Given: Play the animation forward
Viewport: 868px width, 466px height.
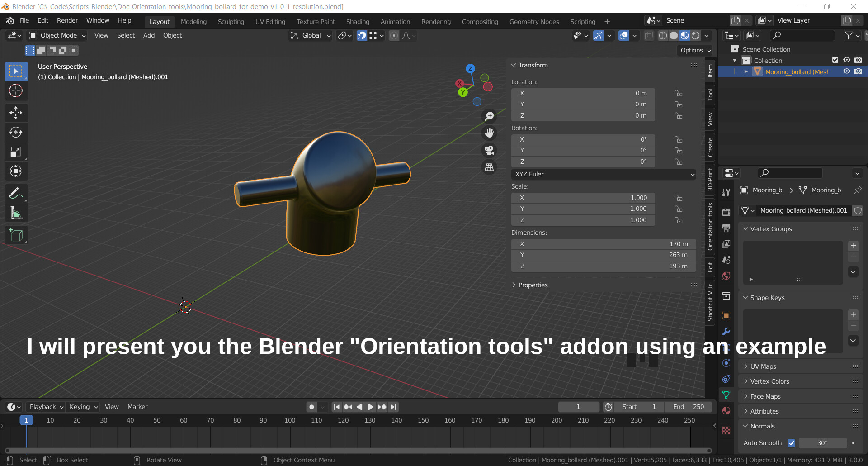Looking at the screenshot, I should [x=370, y=407].
